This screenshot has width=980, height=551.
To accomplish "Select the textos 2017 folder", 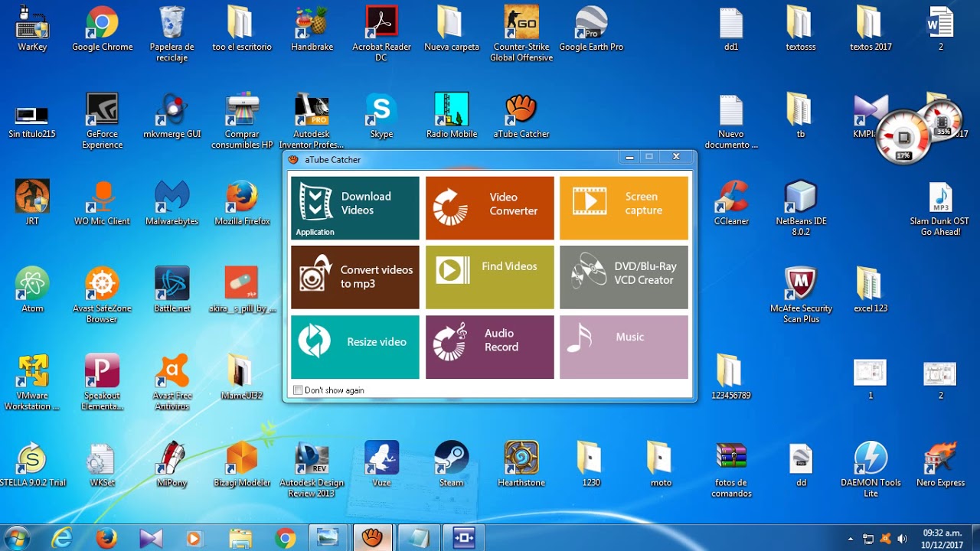I will [x=871, y=29].
